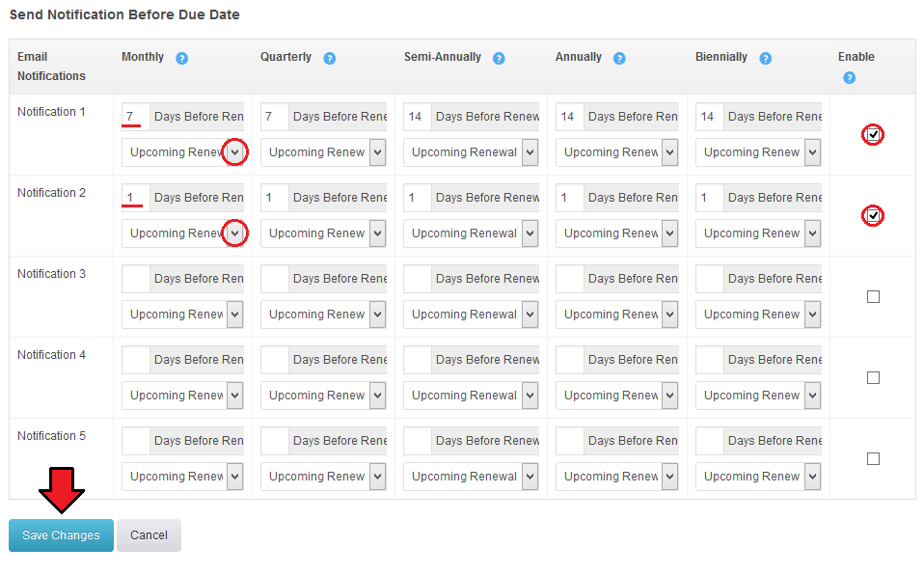Open Notification 3 Monthly template dropdown
Screen dimensions: 924x575
182,315
